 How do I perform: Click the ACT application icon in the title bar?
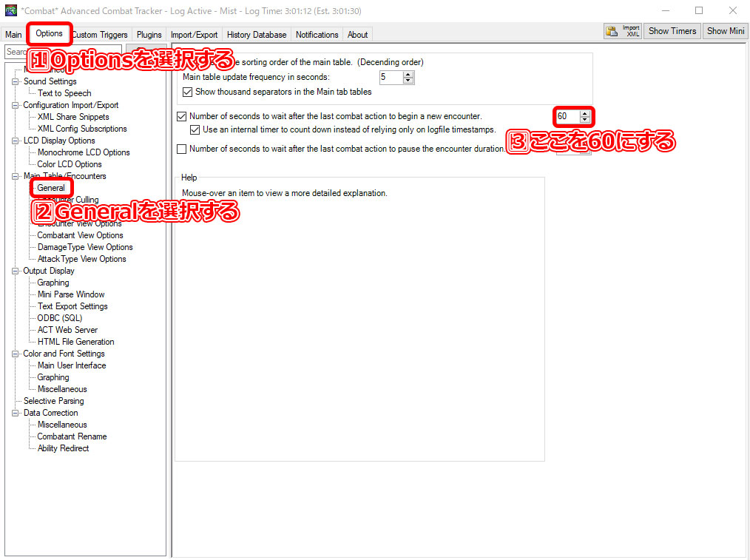tap(10, 10)
